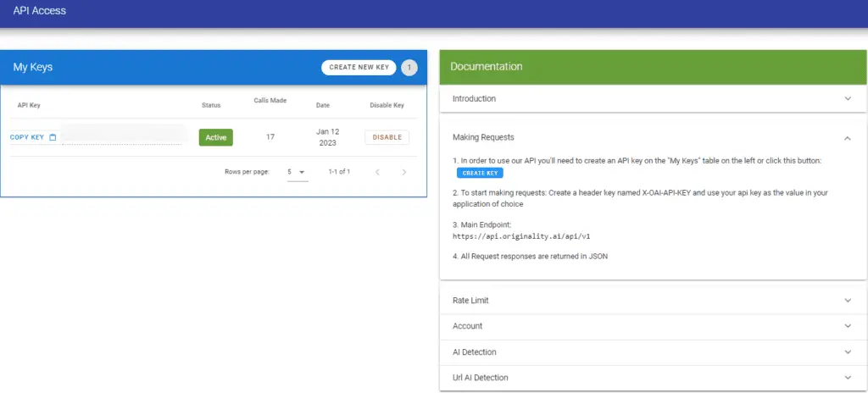Click the Disable Key column header
Viewport: 868px width, 393px height.
tap(387, 105)
